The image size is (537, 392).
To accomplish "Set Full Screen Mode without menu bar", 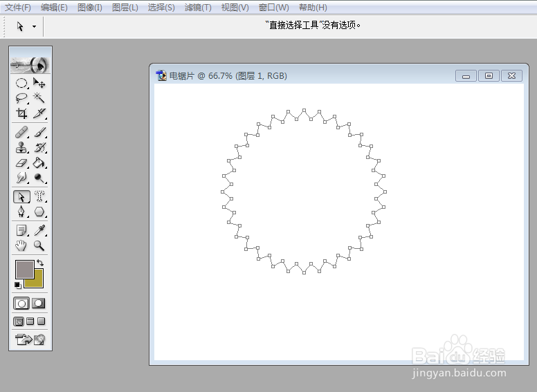I will [41, 321].
